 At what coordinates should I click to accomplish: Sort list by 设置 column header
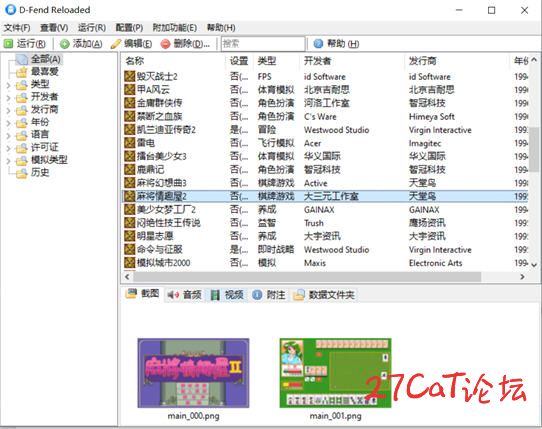point(239,61)
